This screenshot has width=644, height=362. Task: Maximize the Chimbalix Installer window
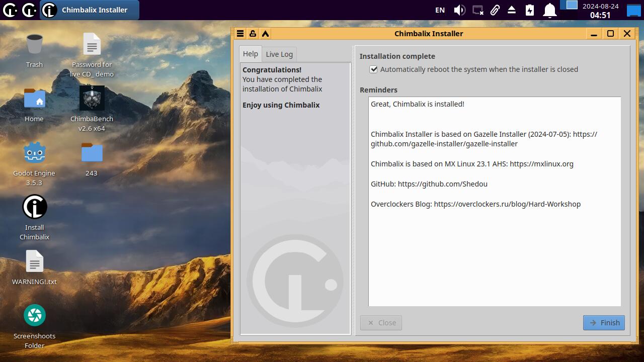(610, 34)
